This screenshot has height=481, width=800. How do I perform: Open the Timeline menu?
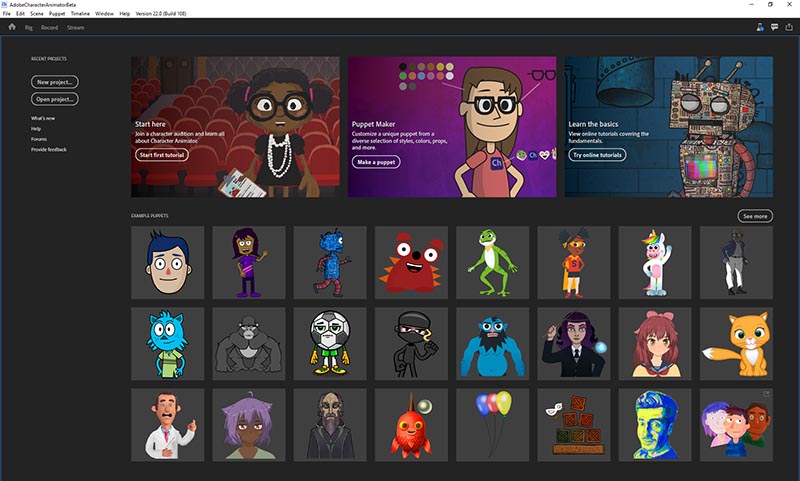[80, 14]
